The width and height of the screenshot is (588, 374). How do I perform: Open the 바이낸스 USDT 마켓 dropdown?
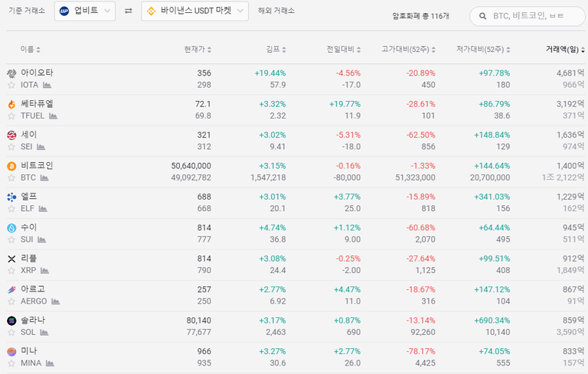point(194,11)
